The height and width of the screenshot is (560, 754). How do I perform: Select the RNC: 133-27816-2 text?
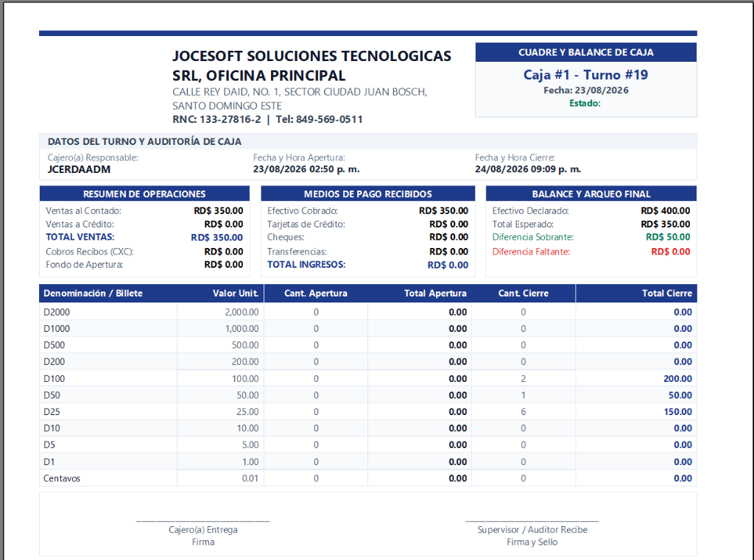point(217,119)
